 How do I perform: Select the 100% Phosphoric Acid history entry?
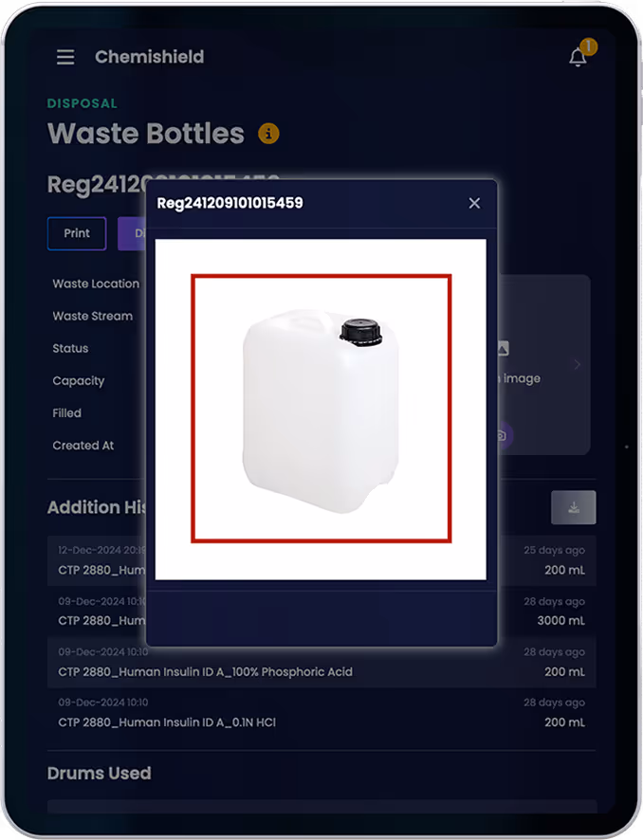click(x=321, y=663)
